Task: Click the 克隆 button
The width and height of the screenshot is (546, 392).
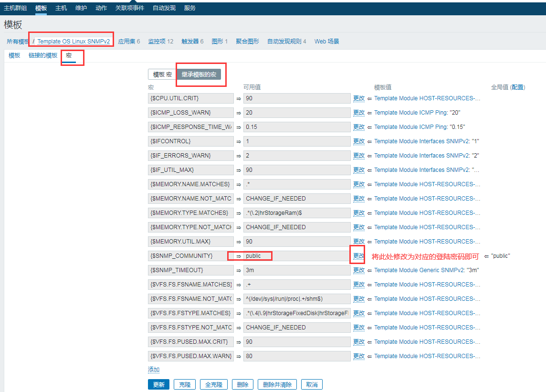Action: [x=185, y=384]
